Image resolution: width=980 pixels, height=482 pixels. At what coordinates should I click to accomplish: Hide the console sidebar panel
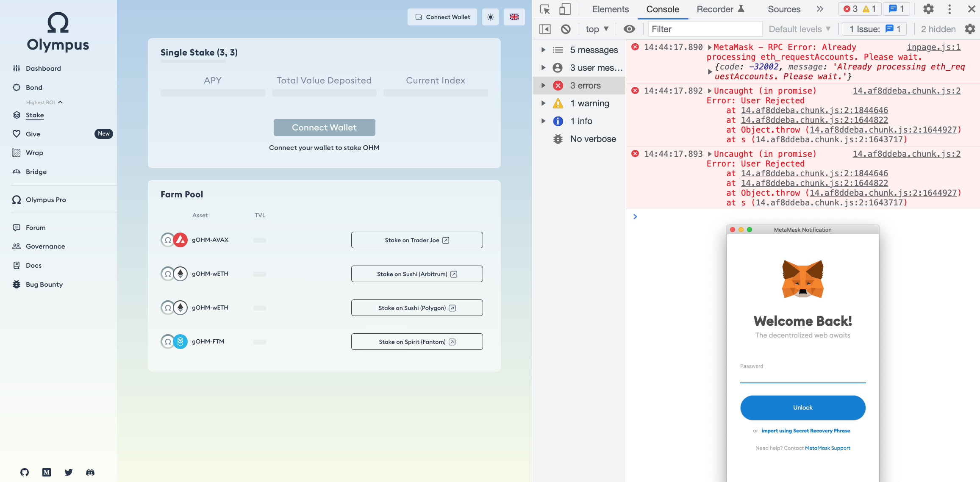(x=545, y=29)
